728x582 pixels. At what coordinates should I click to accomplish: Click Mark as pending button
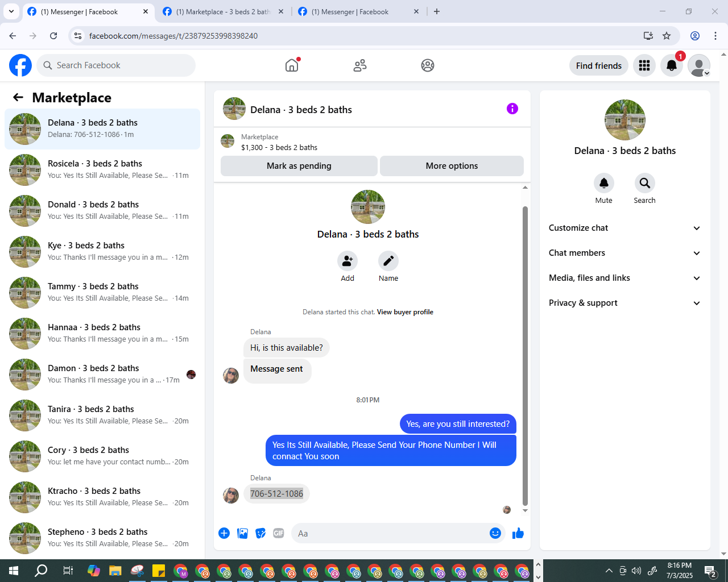(299, 166)
